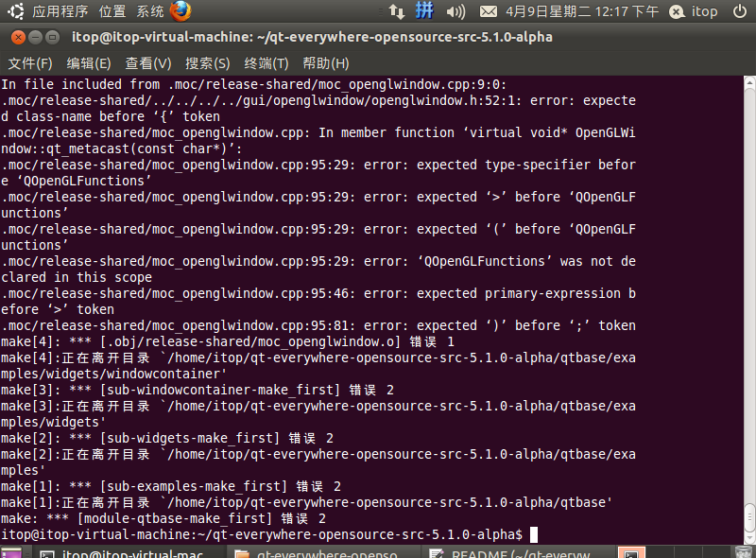Image resolution: width=756 pixels, height=558 pixels.
Task: Click the terminal scrollbar down arrow
Action: click(749, 538)
